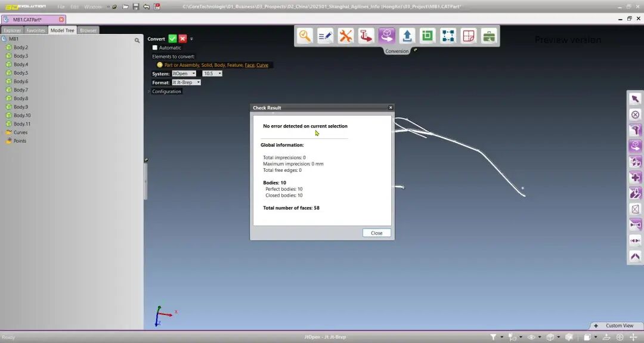Open the Analysis magnifier tool in top toolbar
Image resolution: width=644 pixels, height=343 pixels.
coord(305,36)
